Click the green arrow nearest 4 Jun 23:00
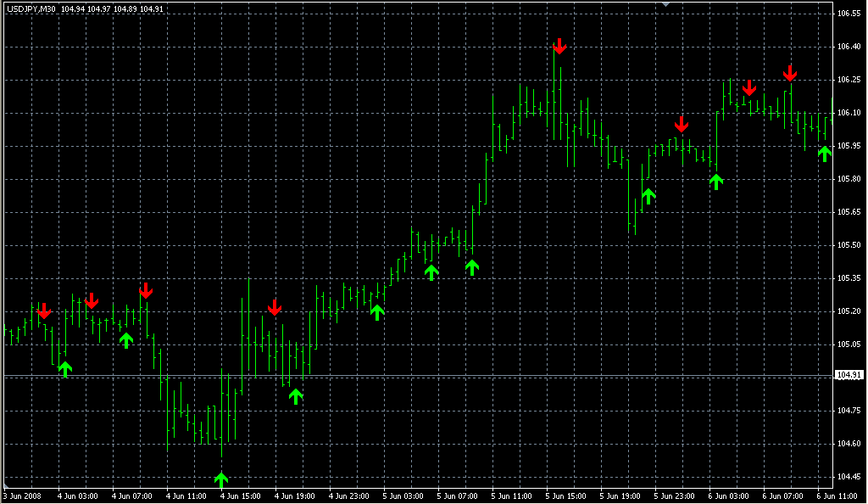The height and width of the screenshot is (504, 868). (377, 312)
